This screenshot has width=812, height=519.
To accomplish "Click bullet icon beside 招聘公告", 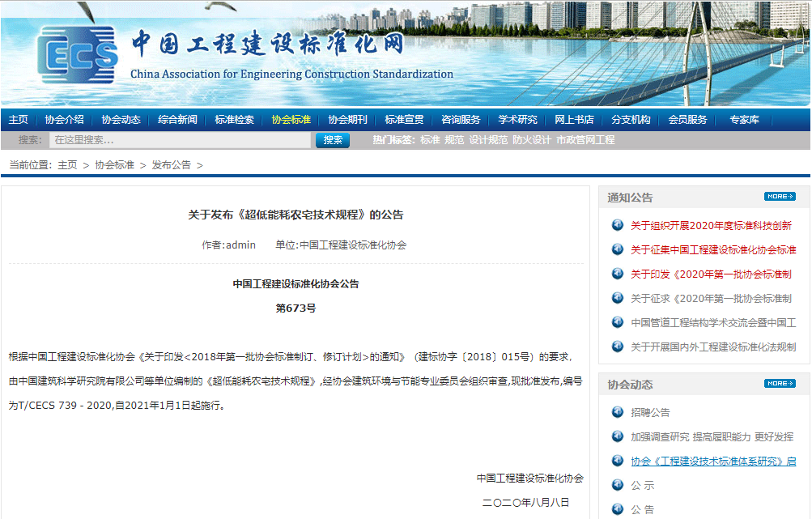I will (x=617, y=412).
